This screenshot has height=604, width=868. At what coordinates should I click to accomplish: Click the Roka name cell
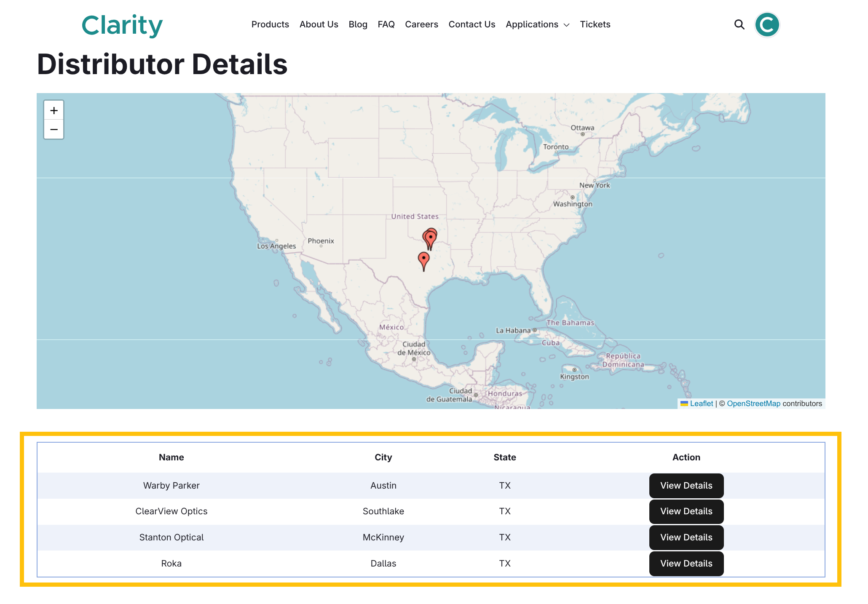coord(171,564)
